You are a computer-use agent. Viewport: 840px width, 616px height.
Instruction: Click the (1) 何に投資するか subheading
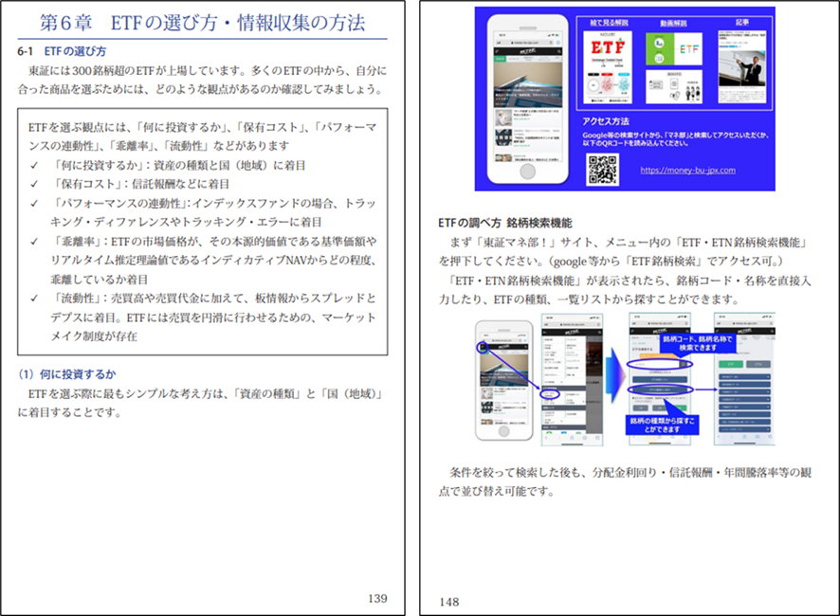point(63,371)
